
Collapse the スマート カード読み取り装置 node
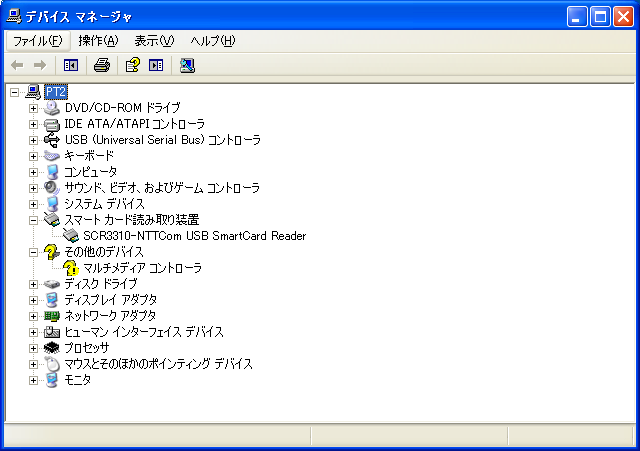[33, 220]
